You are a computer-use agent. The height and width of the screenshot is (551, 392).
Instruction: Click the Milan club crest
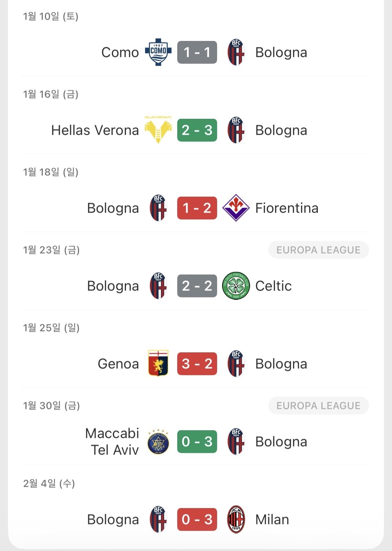tap(236, 519)
